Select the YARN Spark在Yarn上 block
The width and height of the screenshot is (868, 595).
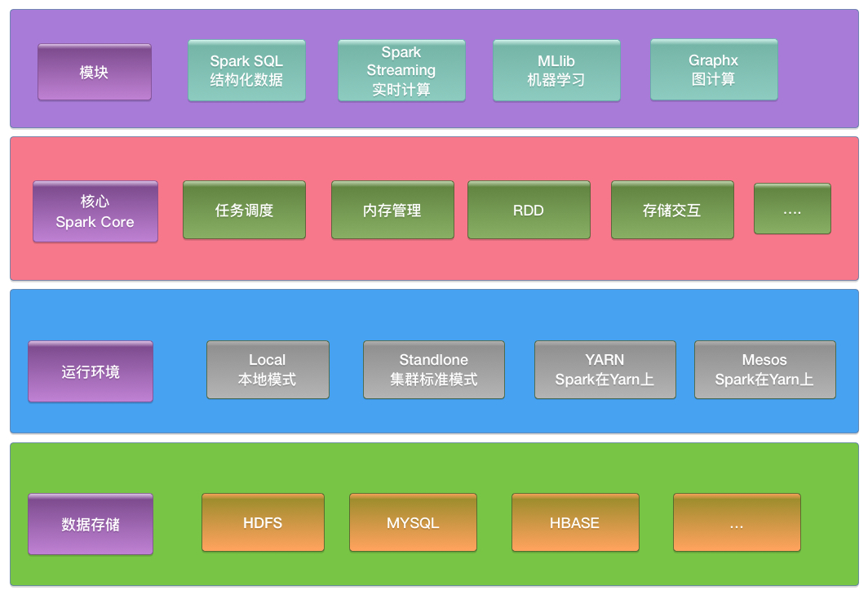pos(604,369)
